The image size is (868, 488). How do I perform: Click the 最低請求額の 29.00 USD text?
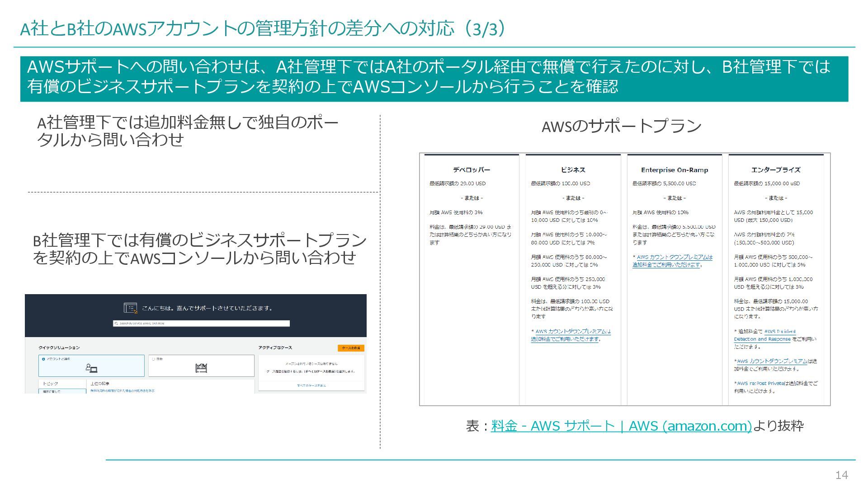pyautogui.click(x=458, y=183)
